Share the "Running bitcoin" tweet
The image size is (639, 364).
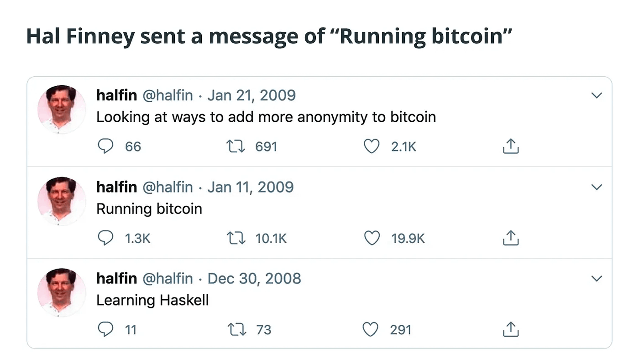tap(511, 238)
